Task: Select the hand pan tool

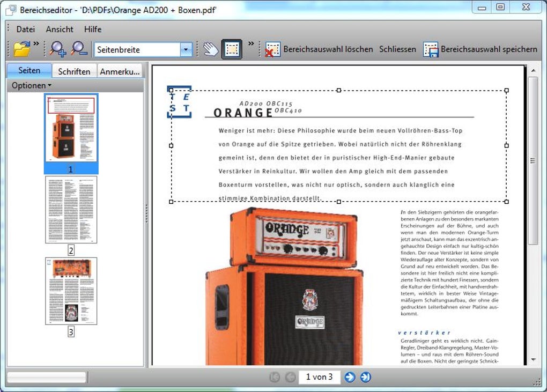Action: pos(211,49)
